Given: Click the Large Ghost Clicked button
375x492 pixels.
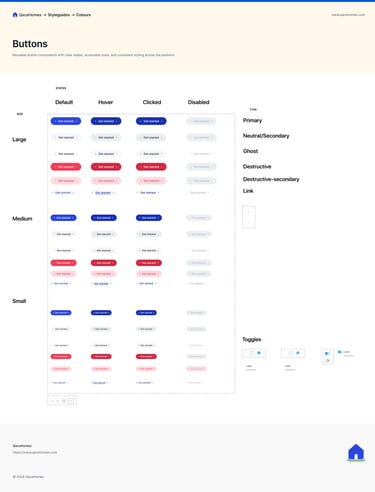Looking at the screenshot, I should (151, 154).
